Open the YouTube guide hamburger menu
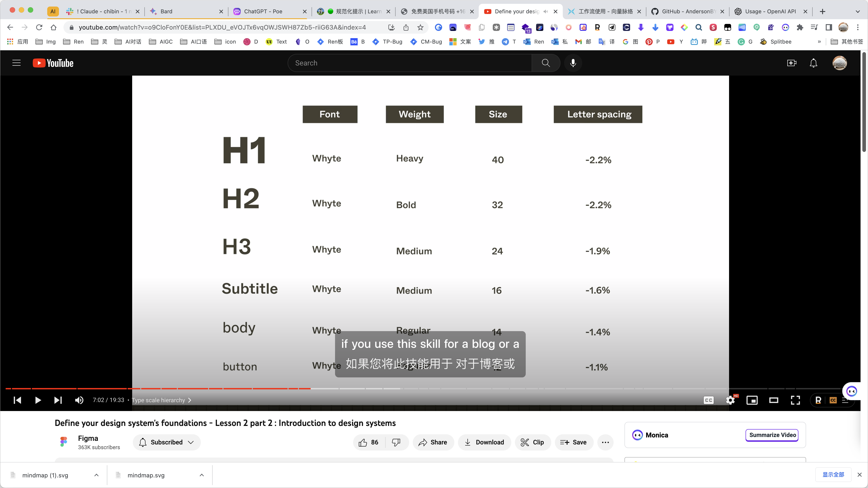The width and height of the screenshot is (868, 488). [16, 63]
